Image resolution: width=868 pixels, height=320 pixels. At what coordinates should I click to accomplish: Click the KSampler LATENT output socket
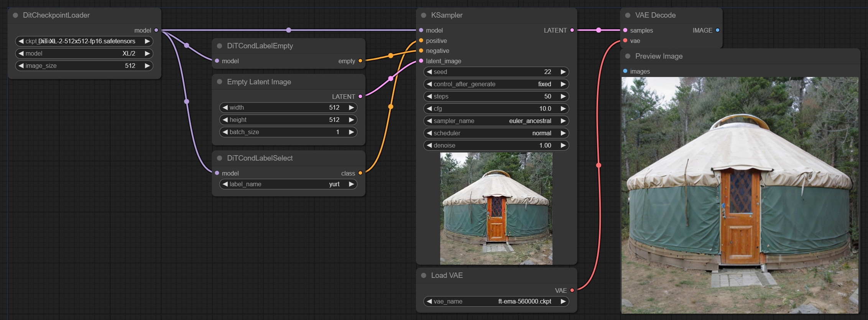(x=572, y=30)
